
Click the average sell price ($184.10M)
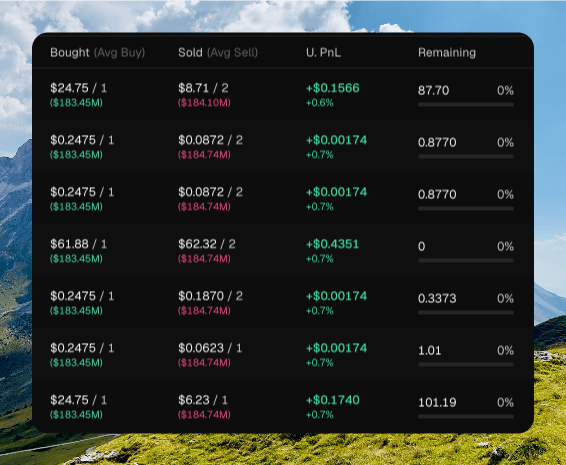pos(204,103)
